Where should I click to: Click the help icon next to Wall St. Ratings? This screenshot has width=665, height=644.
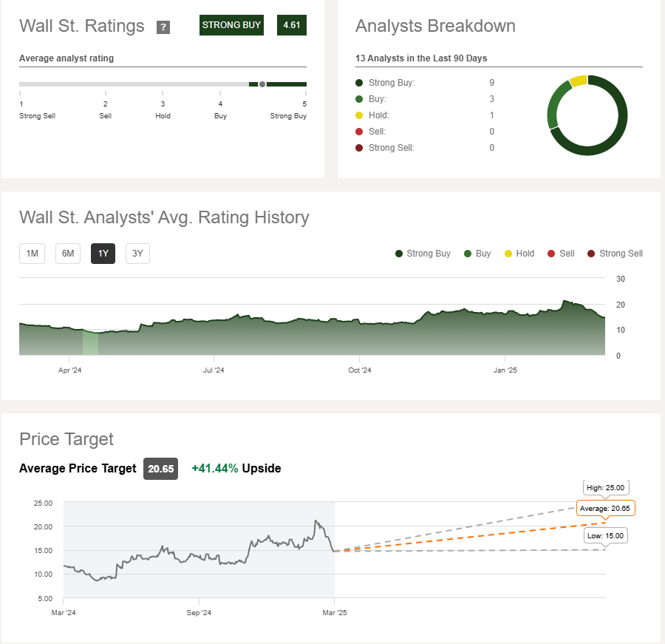(163, 27)
